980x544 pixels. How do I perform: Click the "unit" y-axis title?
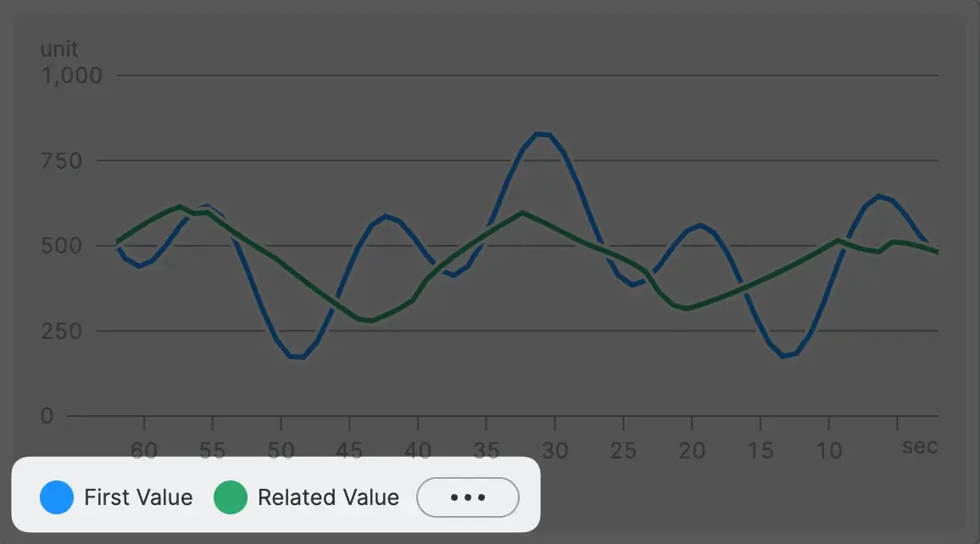[x=59, y=49]
